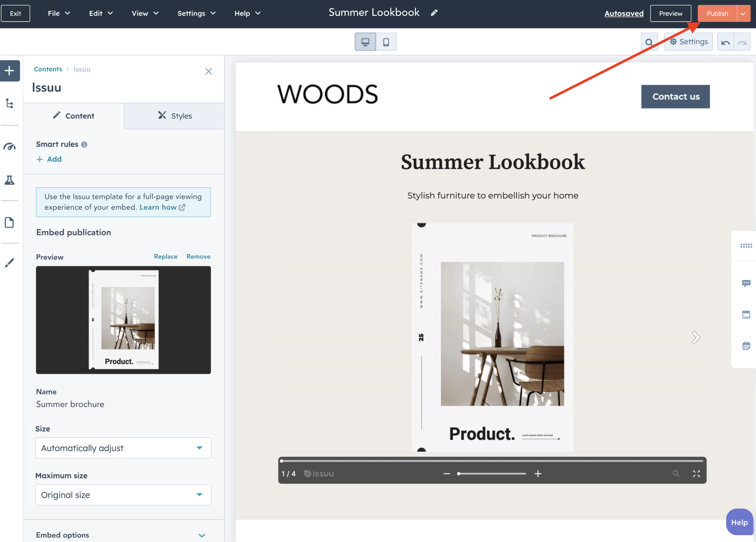756x542 pixels.
Task: Search inside the Issuu publication
Action: pyautogui.click(x=676, y=474)
